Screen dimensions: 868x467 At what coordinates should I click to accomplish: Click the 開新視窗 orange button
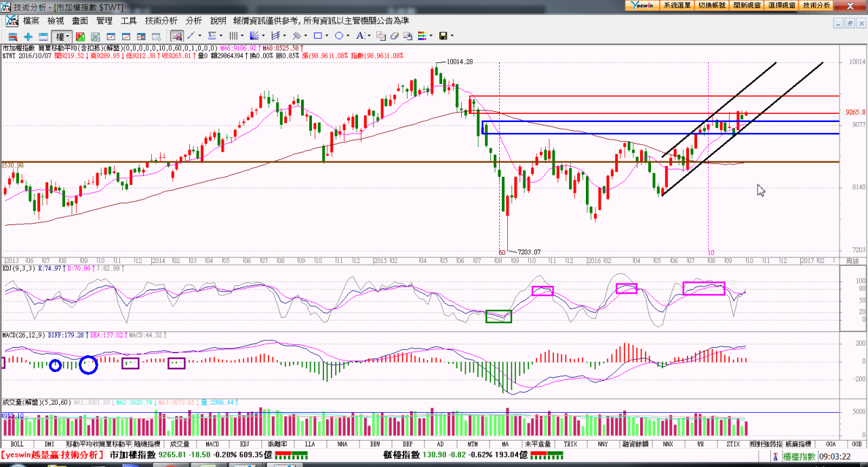click(x=747, y=5)
